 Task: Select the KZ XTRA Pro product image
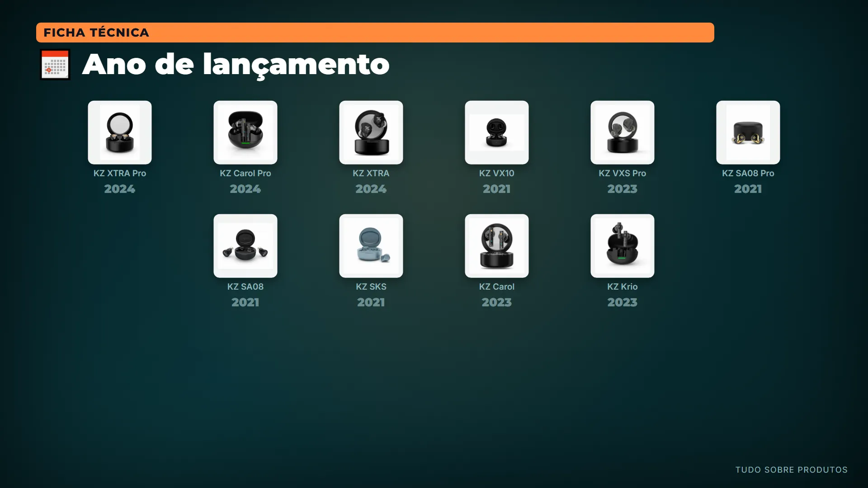120,132
